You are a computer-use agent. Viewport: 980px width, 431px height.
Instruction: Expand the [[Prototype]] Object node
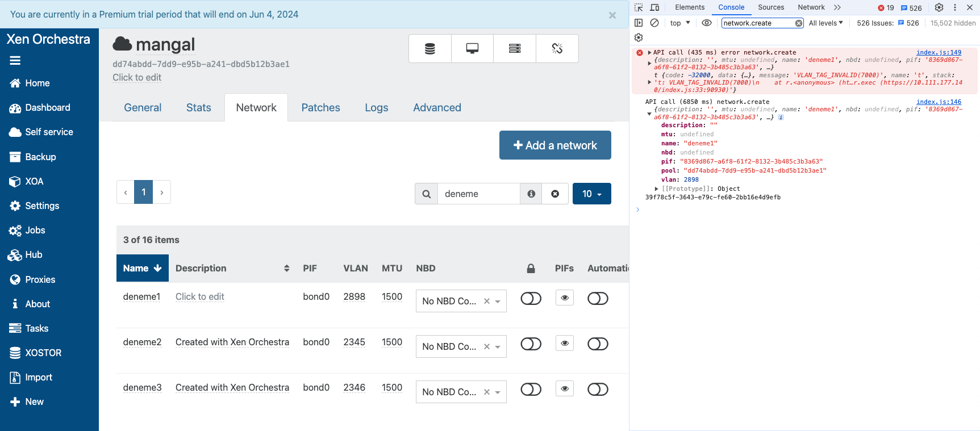tap(656, 189)
